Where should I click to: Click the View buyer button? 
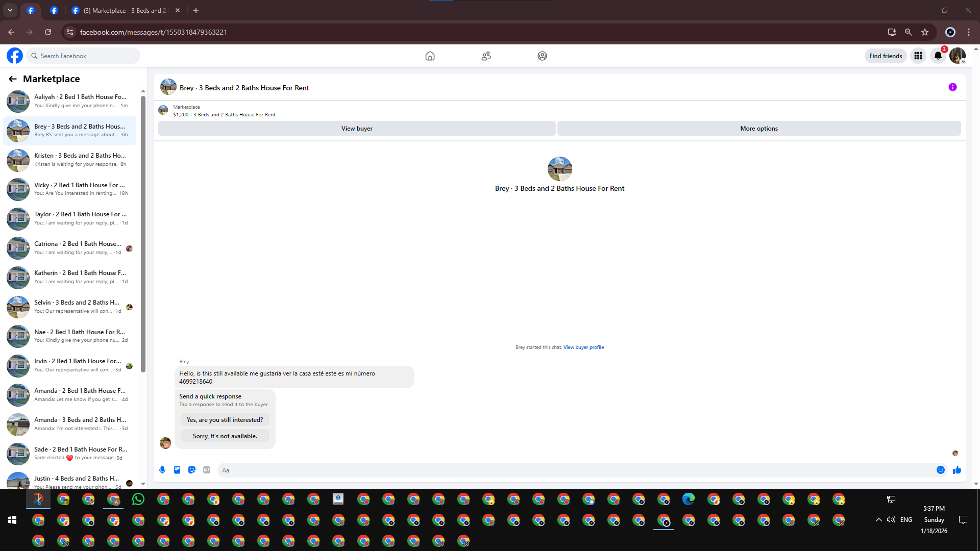pos(357,129)
